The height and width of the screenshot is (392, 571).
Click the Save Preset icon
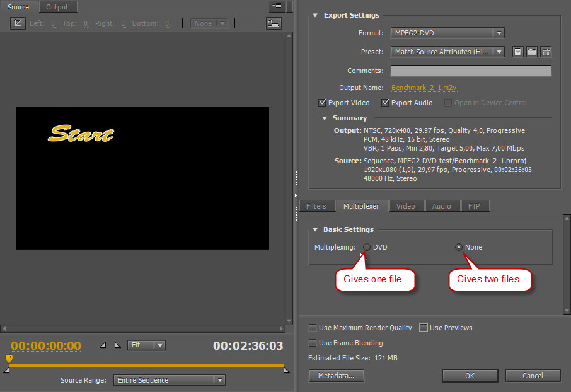click(517, 52)
